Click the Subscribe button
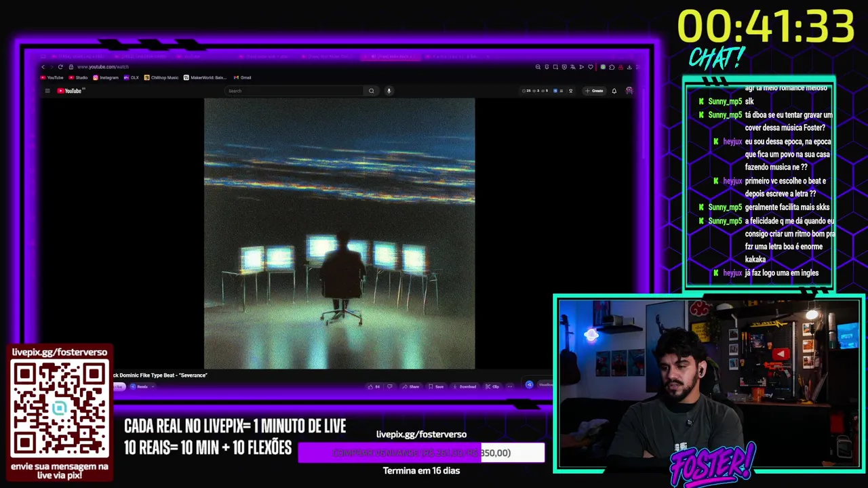Viewport: 868px width, 488px height. coord(119,386)
